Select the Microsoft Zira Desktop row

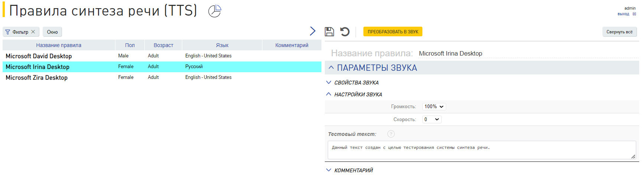162,77
